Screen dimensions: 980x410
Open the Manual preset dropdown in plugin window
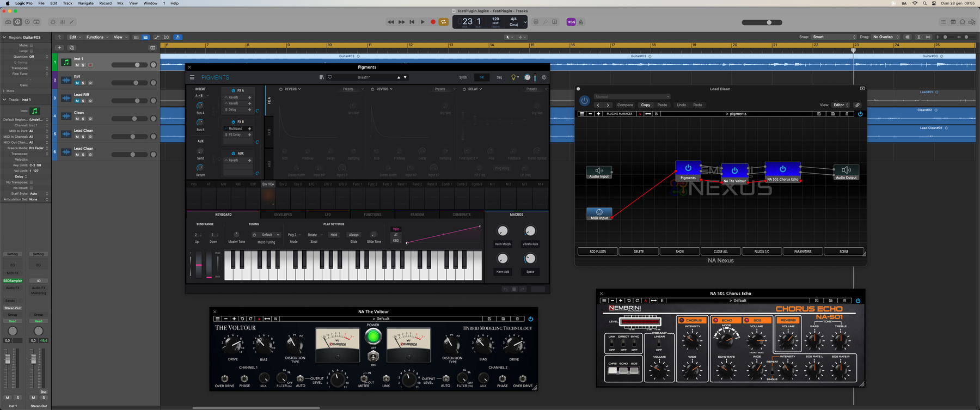coord(632,97)
